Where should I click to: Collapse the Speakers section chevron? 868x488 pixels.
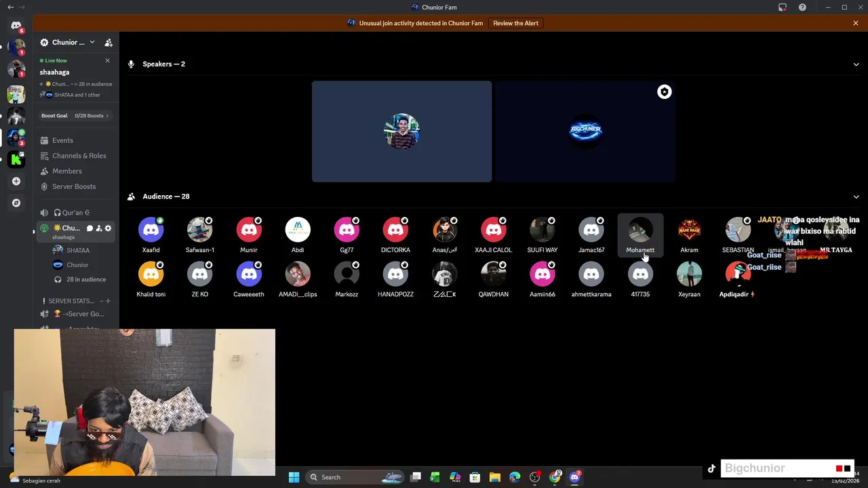click(x=856, y=64)
